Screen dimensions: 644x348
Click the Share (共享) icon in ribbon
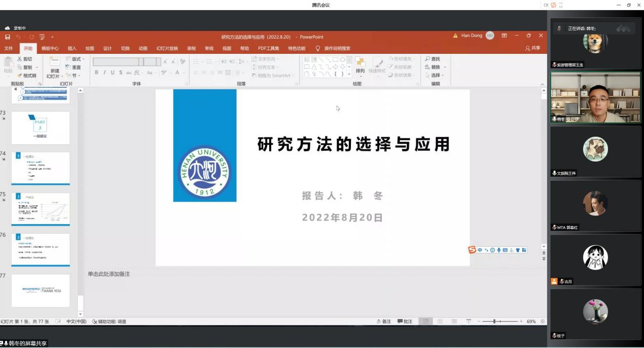[x=533, y=48]
